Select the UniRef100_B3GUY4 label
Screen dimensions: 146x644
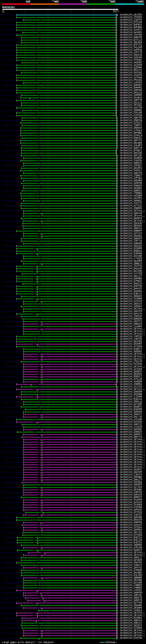pyautogui.click(x=131, y=399)
